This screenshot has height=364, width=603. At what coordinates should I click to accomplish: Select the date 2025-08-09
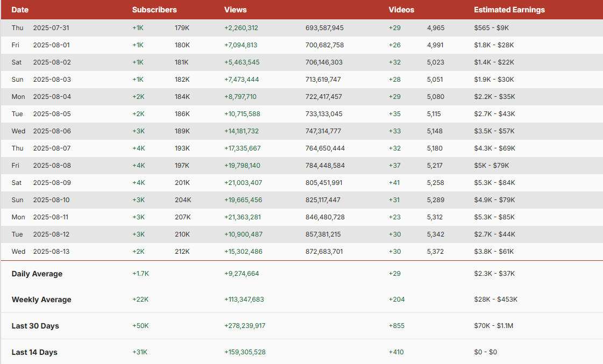pyautogui.click(x=52, y=183)
